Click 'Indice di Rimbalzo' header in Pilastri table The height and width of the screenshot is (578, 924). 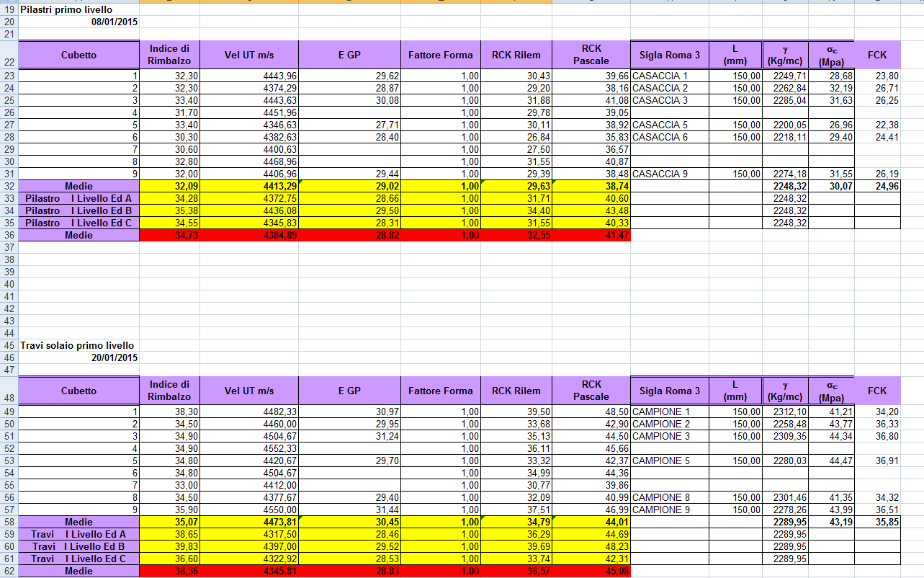[x=169, y=55]
